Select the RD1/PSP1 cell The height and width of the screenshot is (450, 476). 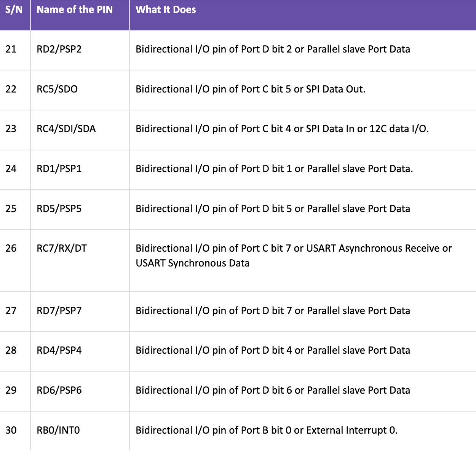pos(59,169)
